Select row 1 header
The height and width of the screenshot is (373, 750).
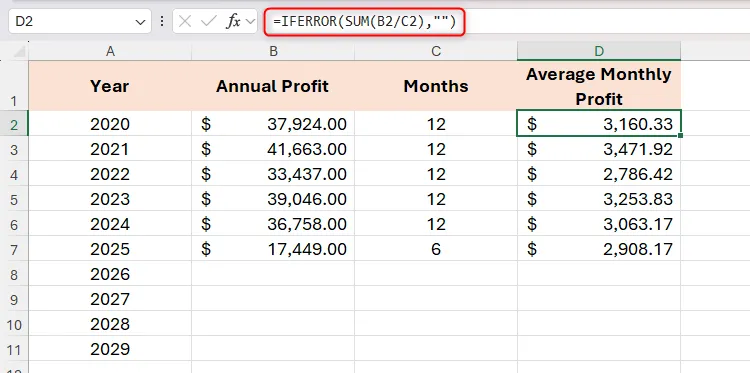tap(14, 86)
